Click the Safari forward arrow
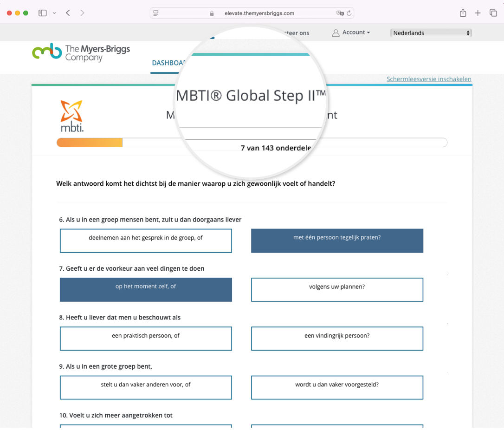The height and width of the screenshot is (430, 504). point(82,13)
